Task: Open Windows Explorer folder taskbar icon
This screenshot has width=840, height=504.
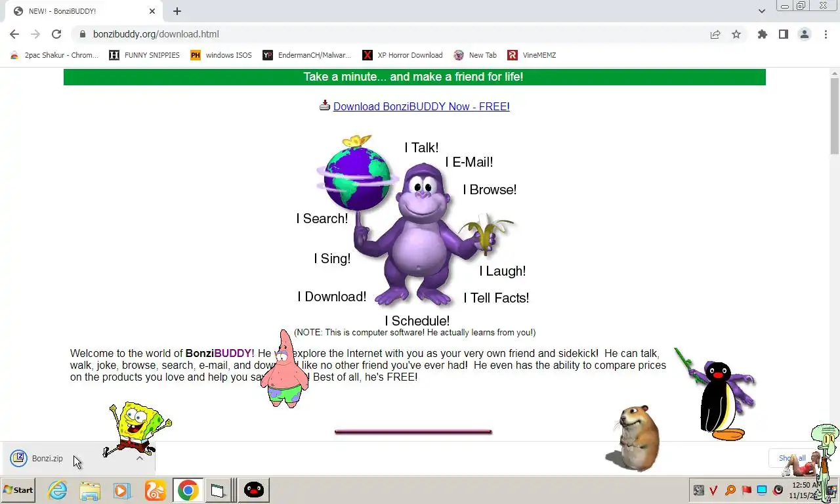Action: (90, 490)
